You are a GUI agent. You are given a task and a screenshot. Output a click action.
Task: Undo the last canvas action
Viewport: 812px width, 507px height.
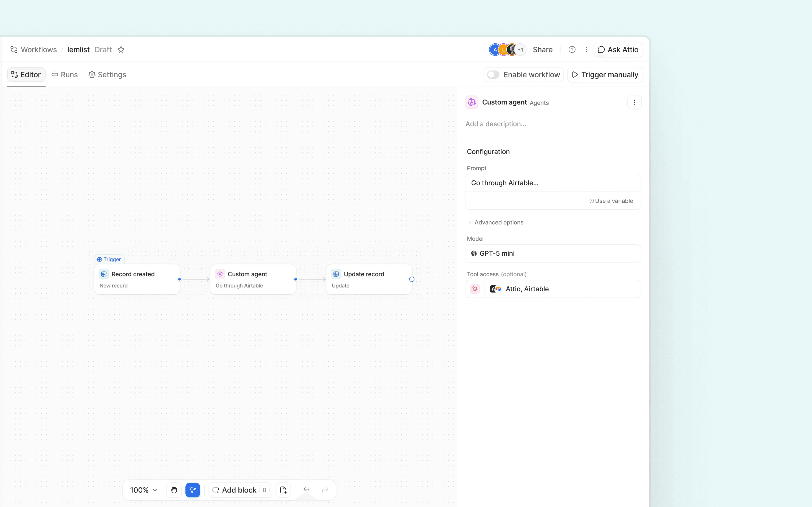(x=306, y=490)
